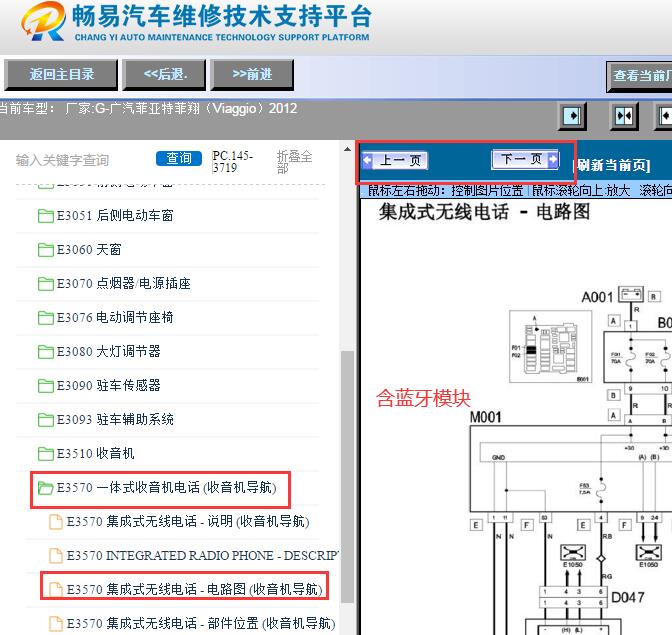Click the tree panel scroll-up arrow
The height and width of the screenshot is (635, 672).
click(x=348, y=150)
